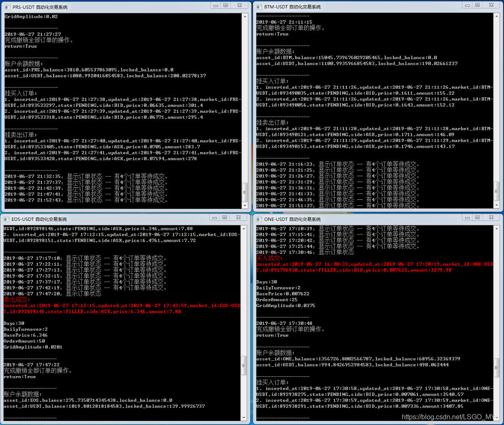Click scroll-up arrow in ONE-USDT window

click(x=497, y=228)
